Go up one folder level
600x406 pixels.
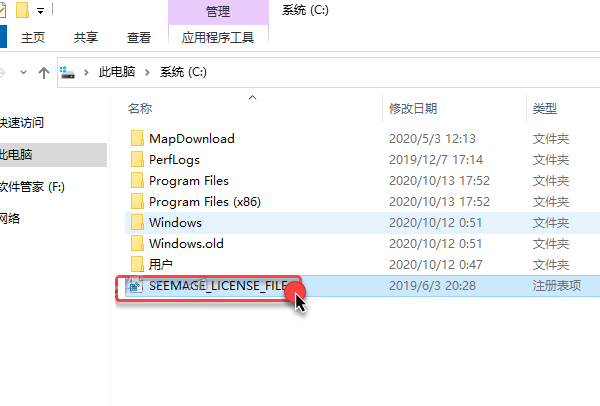click(44, 72)
